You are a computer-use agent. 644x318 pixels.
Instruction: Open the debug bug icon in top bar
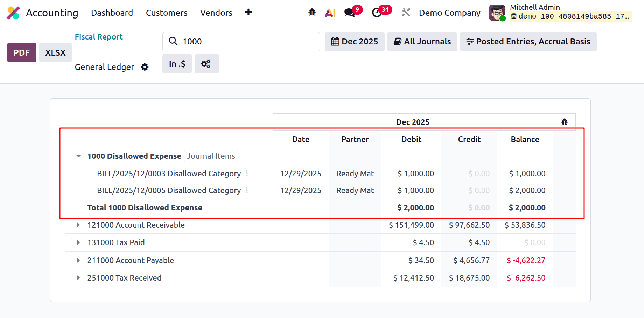point(312,13)
